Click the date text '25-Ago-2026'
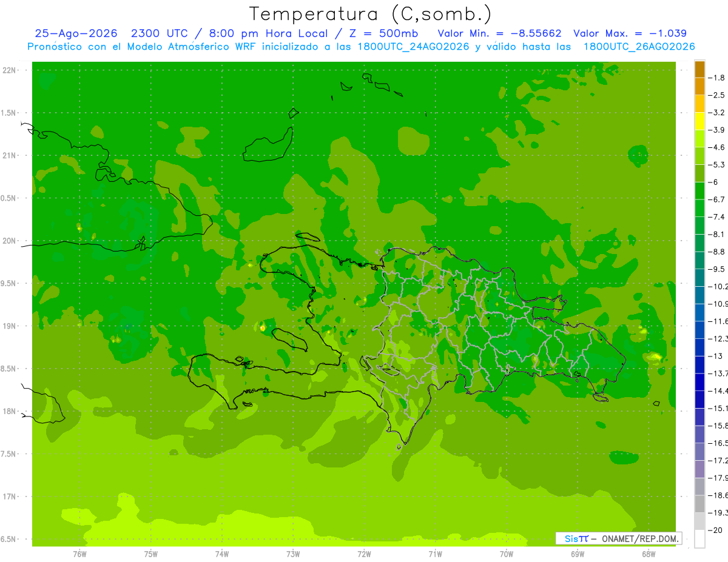This screenshot has height=562, width=728. pos(75,33)
